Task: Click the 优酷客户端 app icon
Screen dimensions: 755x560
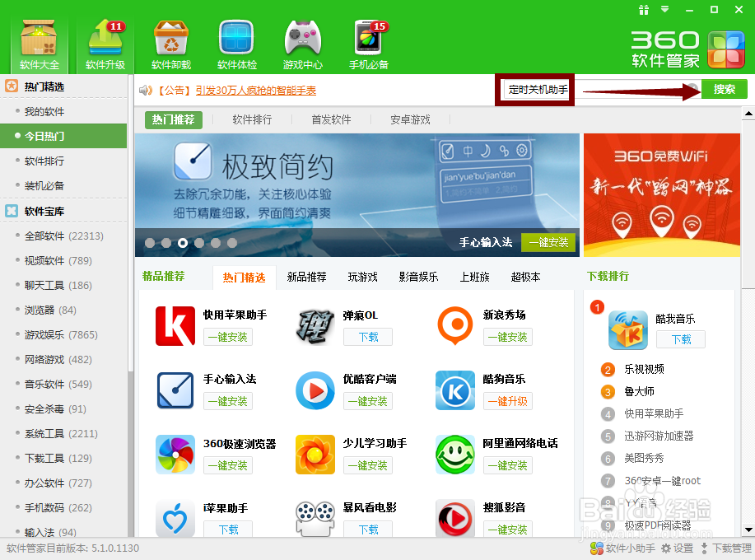Action: point(315,390)
